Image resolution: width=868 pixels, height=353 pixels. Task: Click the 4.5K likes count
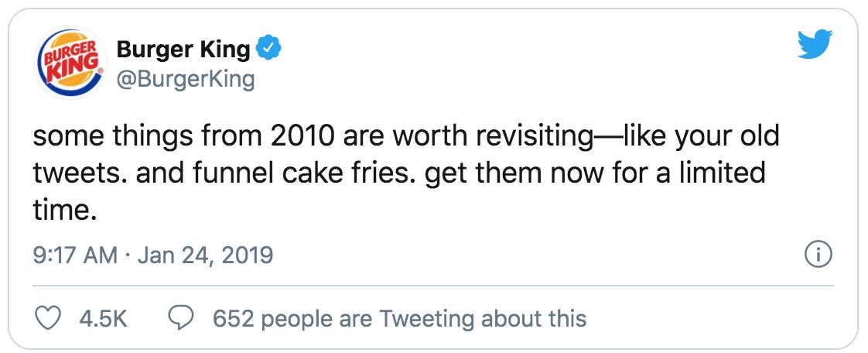coord(104,318)
